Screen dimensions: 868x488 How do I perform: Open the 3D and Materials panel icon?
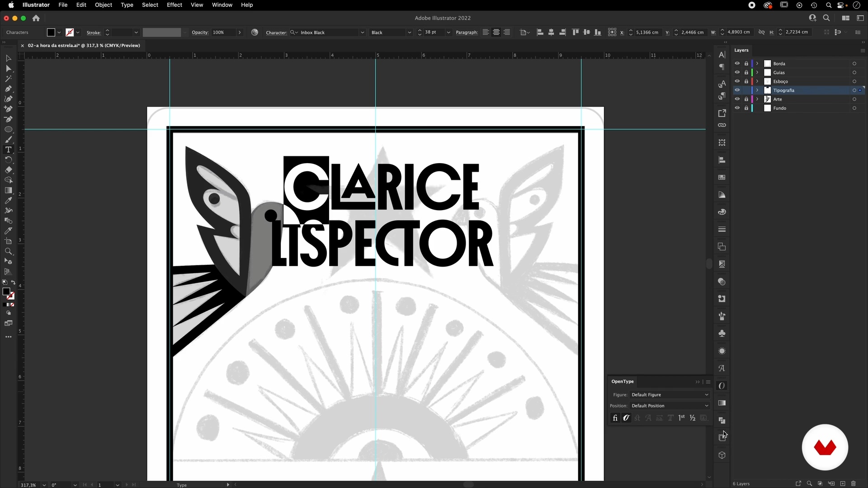(722, 455)
